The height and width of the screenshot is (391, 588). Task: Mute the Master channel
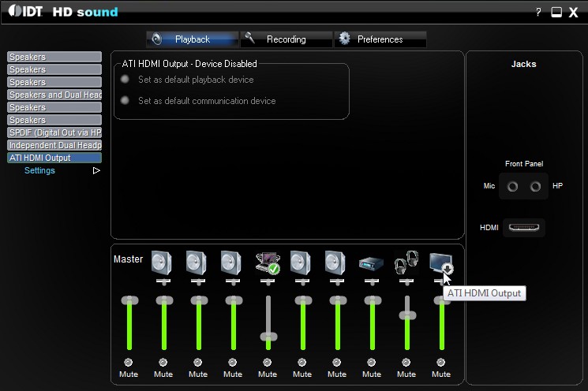coord(129,363)
